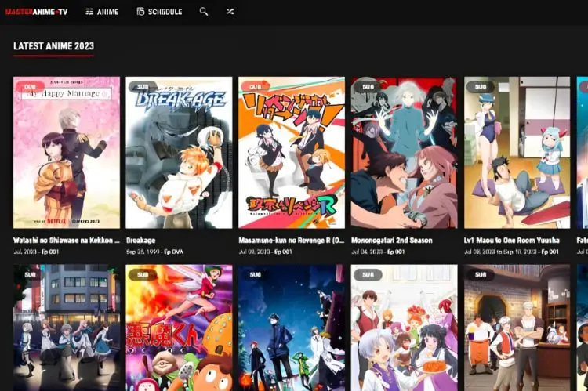Open the ANIME menu item

coord(102,12)
